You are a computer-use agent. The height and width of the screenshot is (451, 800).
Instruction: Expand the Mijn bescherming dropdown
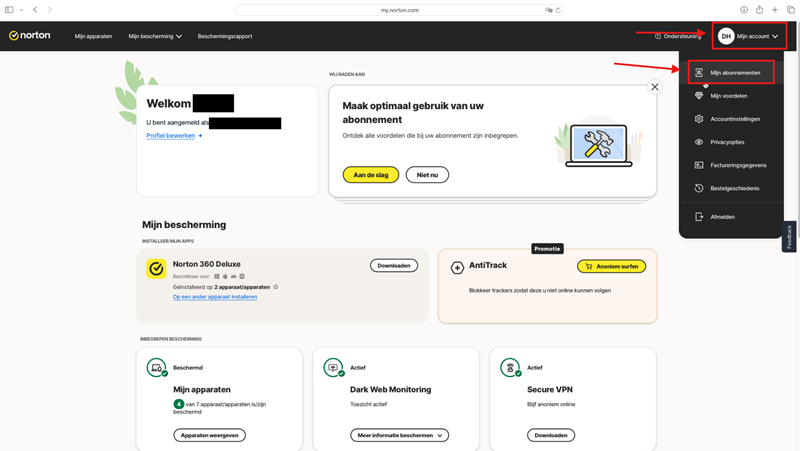coord(155,36)
